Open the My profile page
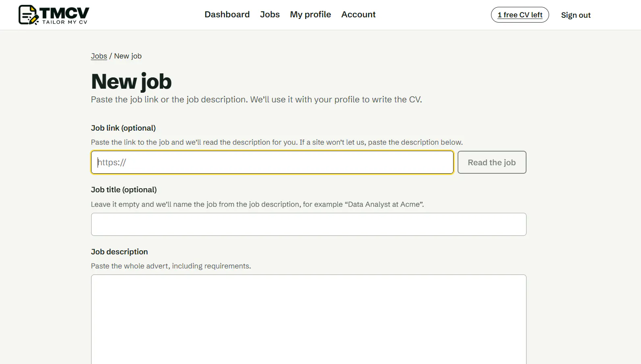The height and width of the screenshot is (364, 641). click(x=310, y=15)
